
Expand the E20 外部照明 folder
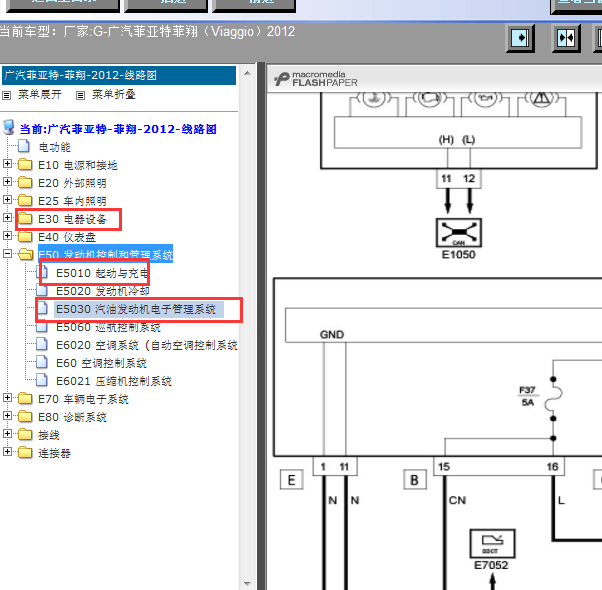7,182
